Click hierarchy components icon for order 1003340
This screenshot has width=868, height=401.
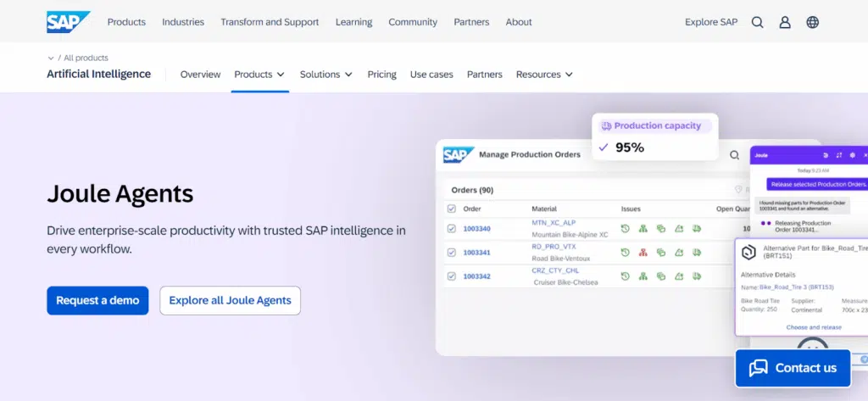(643, 228)
